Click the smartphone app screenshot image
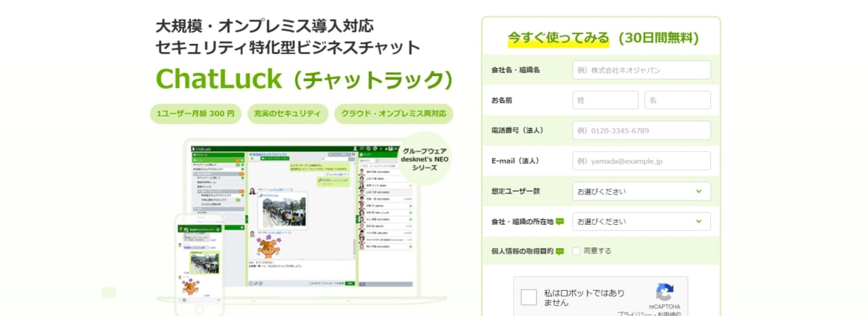868x316 pixels. coord(200,265)
